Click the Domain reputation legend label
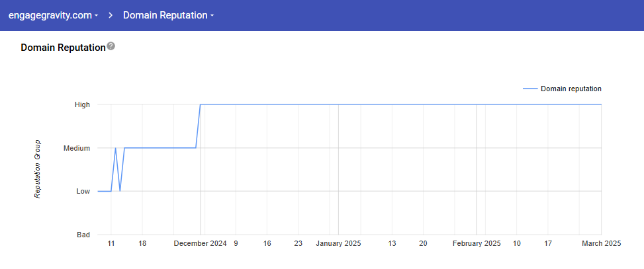 [571, 89]
